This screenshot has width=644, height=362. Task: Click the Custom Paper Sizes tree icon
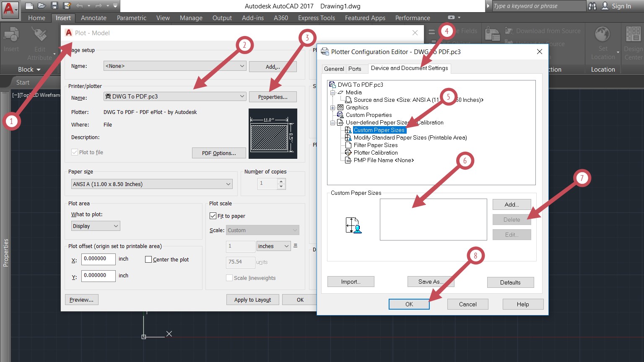pyautogui.click(x=348, y=130)
